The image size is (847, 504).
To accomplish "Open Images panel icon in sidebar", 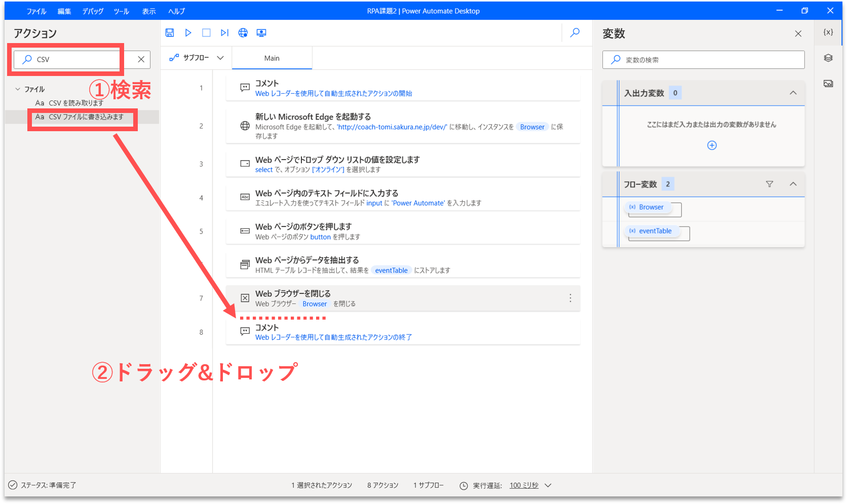I will click(x=828, y=84).
